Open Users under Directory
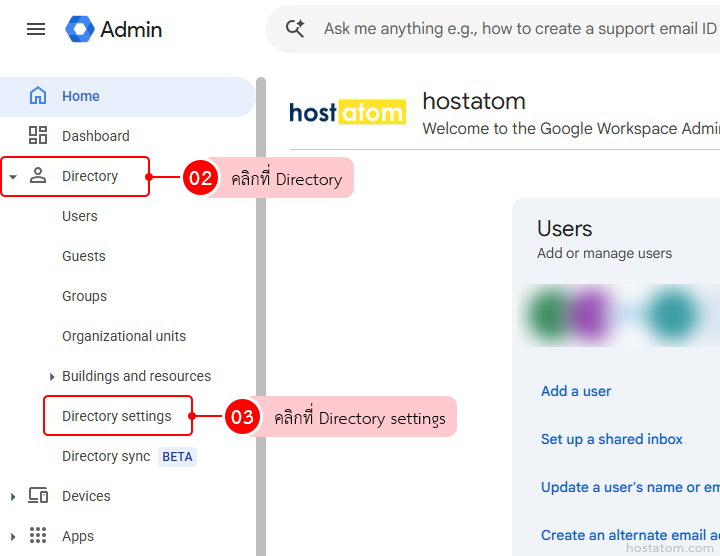 coord(80,216)
